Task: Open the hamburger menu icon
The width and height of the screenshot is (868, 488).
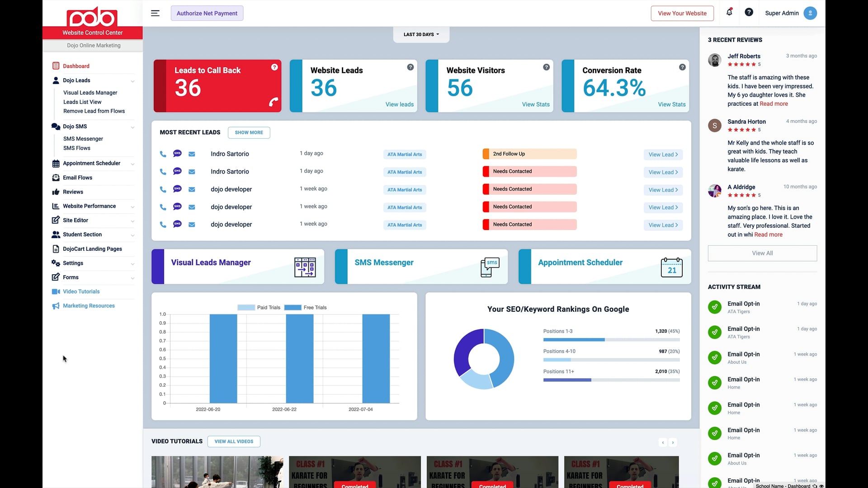Action: tap(155, 13)
